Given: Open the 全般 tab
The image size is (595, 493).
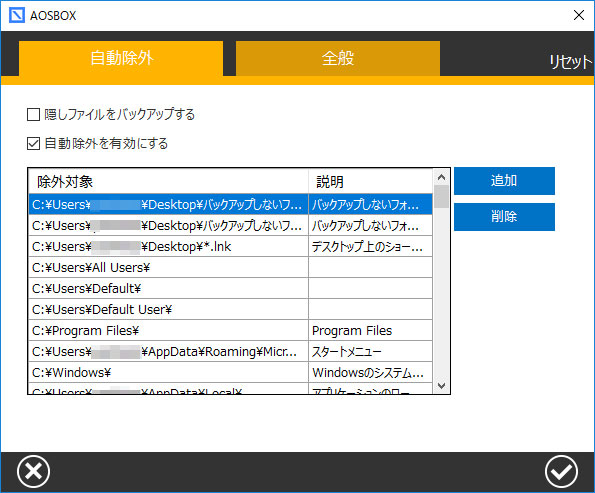Looking at the screenshot, I should 338,58.
